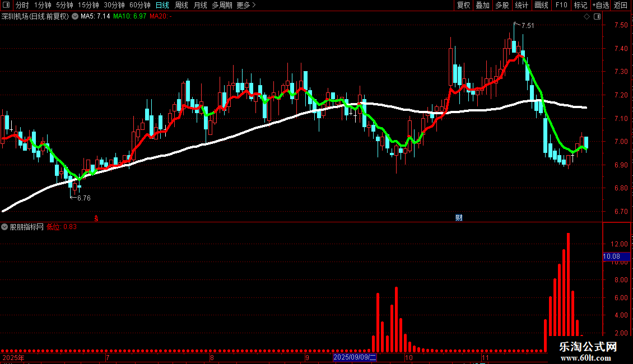Expand the 更多 period options
Viewport: 633px width, 364px height.
pos(246,5)
